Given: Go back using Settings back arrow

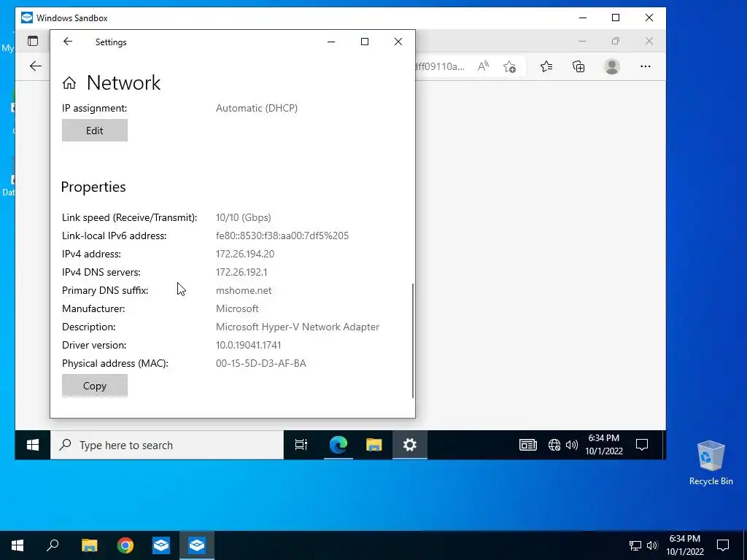Looking at the screenshot, I should [68, 42].
